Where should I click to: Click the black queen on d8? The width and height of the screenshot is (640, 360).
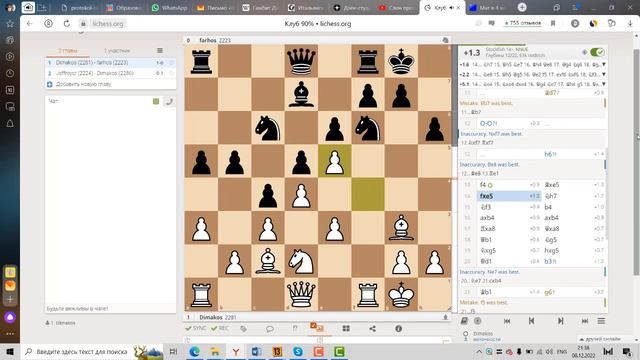click(x=301, y=61)
